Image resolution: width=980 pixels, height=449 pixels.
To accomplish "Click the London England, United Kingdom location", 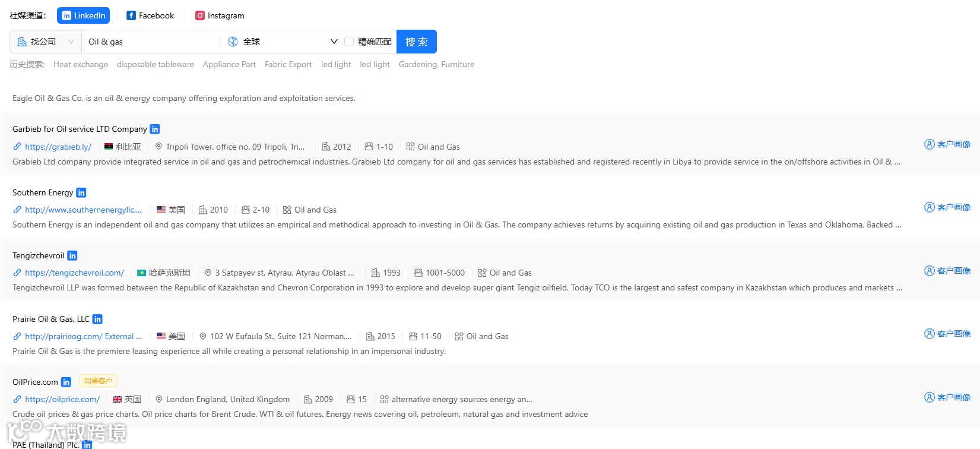I will (x=228, y=399).
